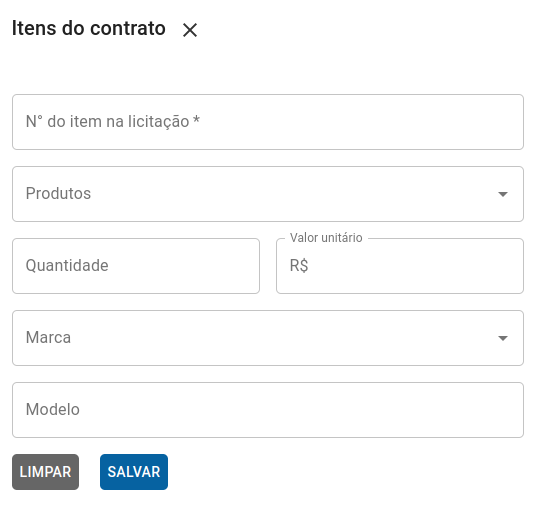Clear the form with LIMPAR

click(45, 472)
